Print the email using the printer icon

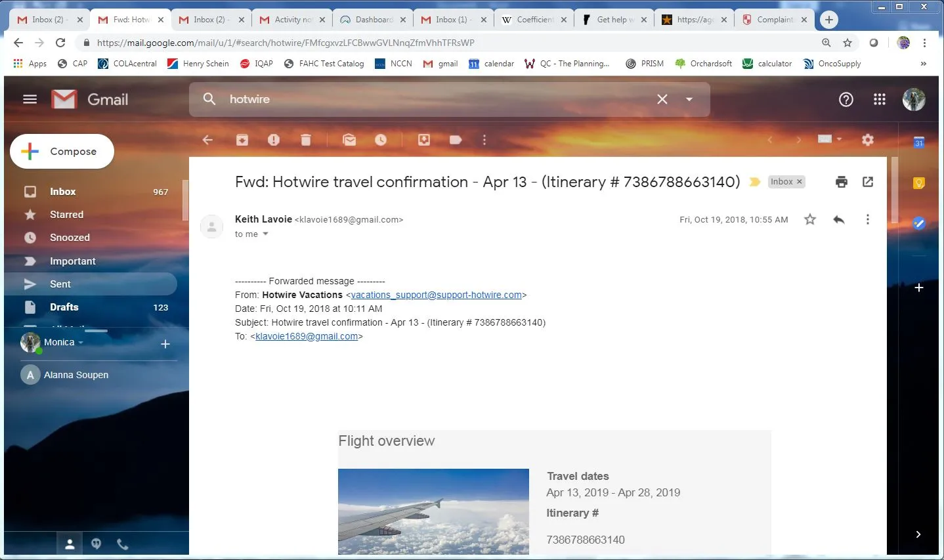coord(841,182)
